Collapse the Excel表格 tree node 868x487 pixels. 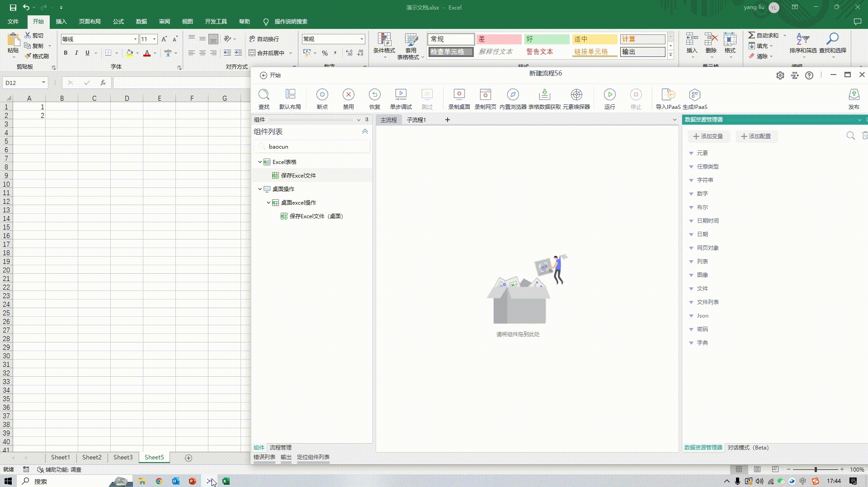(260, 162)
